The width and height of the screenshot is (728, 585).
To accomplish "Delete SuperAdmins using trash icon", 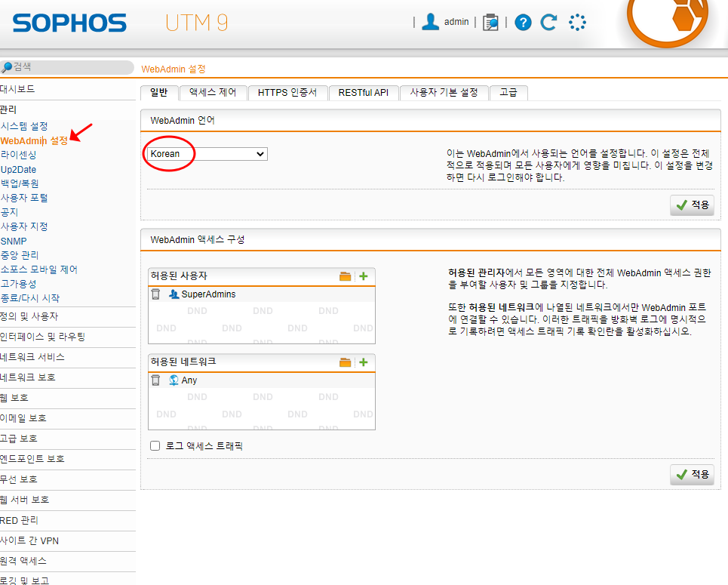I will (155, 294).
